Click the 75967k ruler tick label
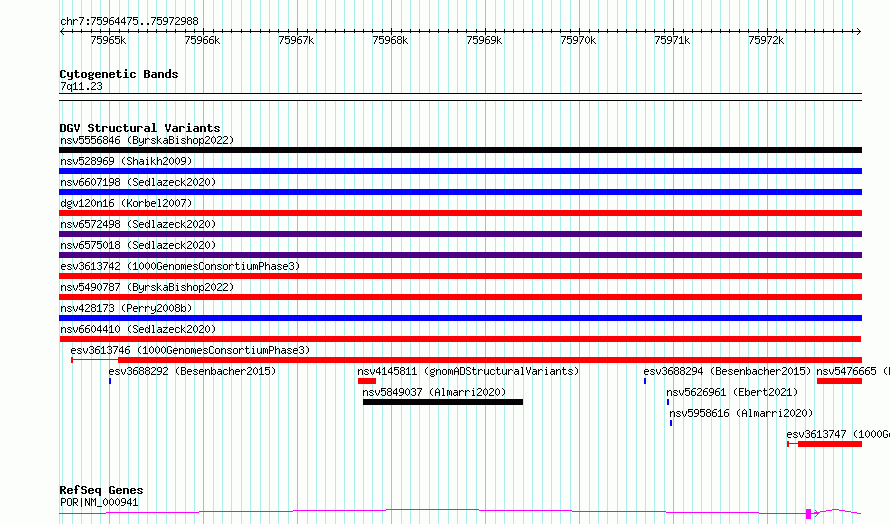 point(296,40)
